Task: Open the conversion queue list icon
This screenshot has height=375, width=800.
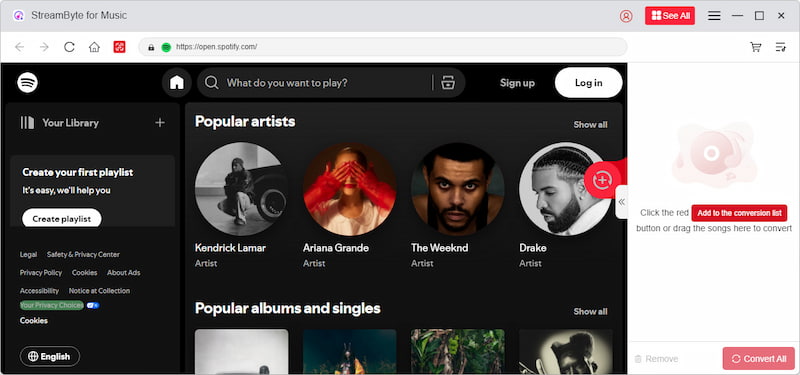Action: (x=781, y=47)
